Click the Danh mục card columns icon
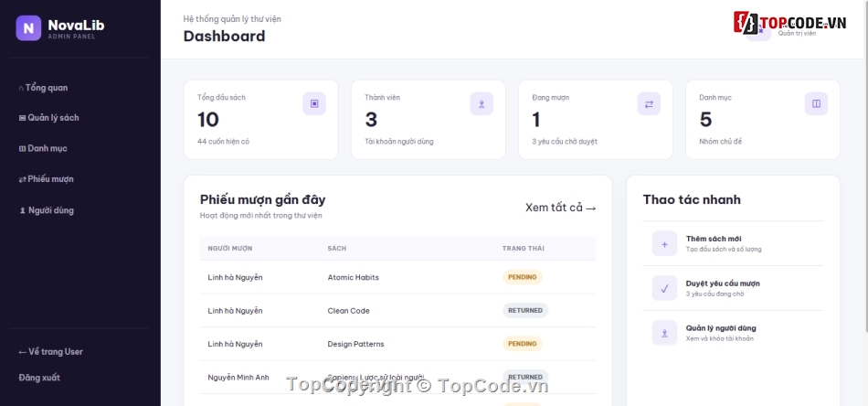Image resolution: width=868 pixels, height=406 pixels. (816, 103)
